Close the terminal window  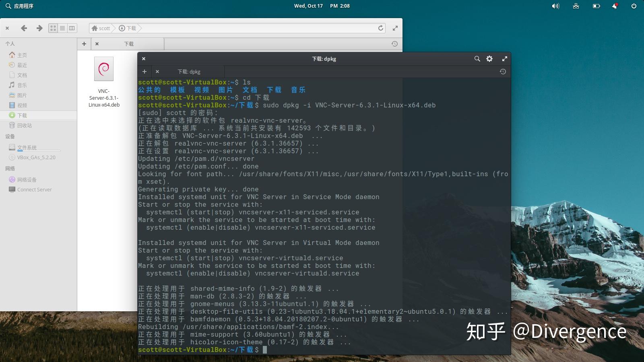point(144,59)
